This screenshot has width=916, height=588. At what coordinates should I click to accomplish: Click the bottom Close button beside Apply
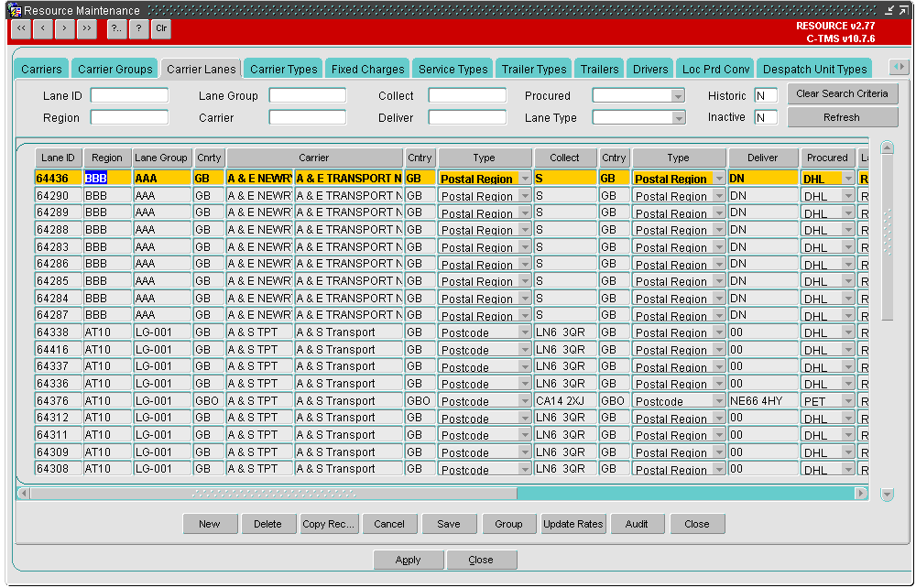(481, 560)
